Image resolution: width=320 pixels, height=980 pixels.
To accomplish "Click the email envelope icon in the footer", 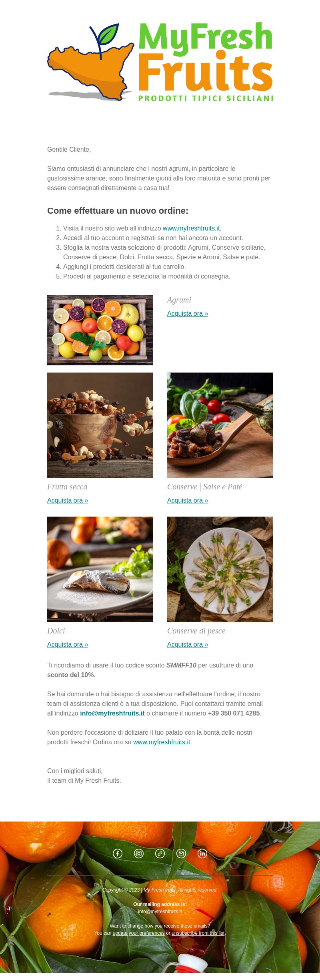I will (181, 854).
